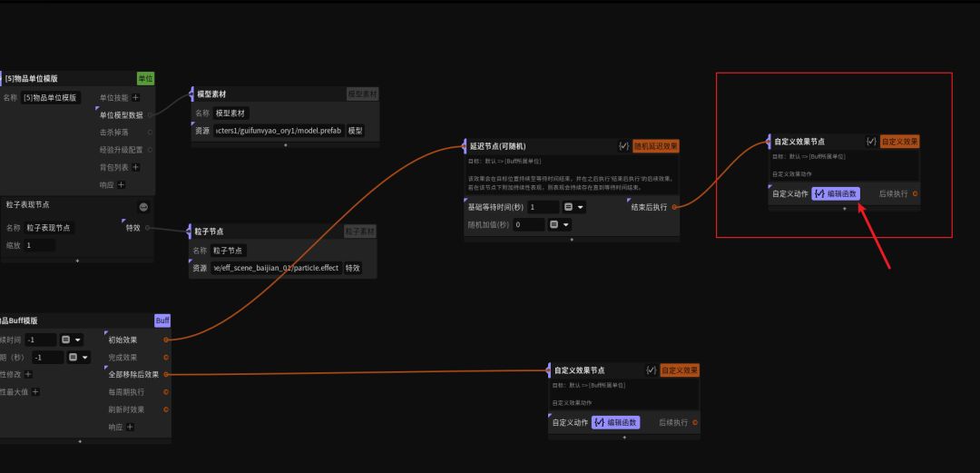Edit the Buff 周期（秒） value -1
Viewport: 980px width, 473px height.
tap(48, 358)
